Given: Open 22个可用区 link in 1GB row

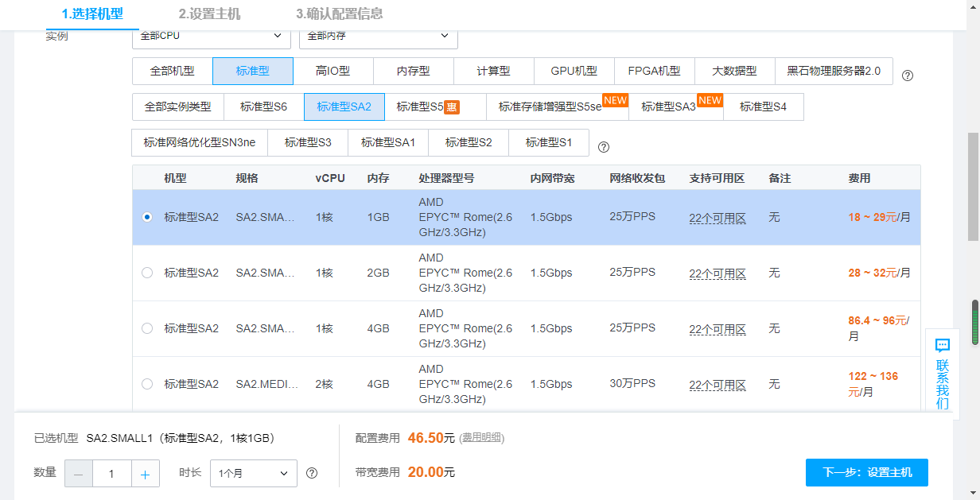Looking at the screenshot, I should point(717,218).
